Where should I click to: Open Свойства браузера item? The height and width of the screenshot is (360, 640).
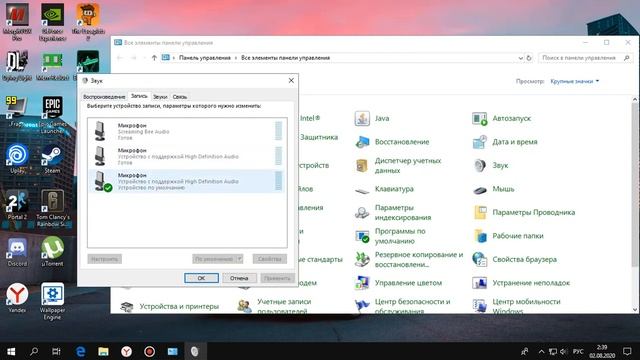pyautogui.click(x=514, y=259)
